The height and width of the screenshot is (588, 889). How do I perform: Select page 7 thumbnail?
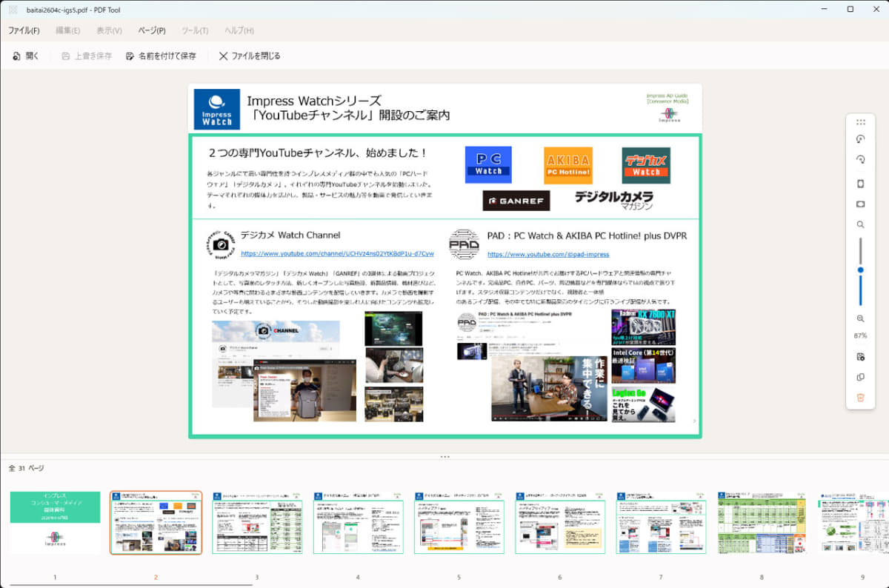(661, 522)
